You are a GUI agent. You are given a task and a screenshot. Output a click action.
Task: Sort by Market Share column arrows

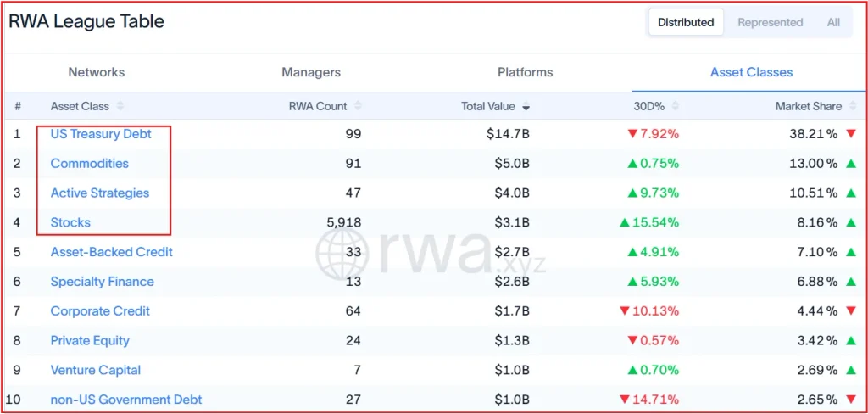click(x=853, y=106)
